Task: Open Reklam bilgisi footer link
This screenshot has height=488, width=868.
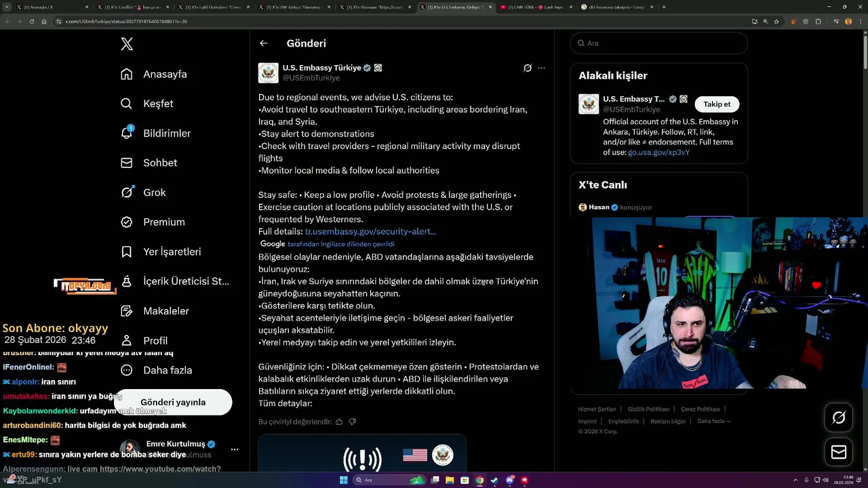Action: pyautogui.click(x=668, y=421)
